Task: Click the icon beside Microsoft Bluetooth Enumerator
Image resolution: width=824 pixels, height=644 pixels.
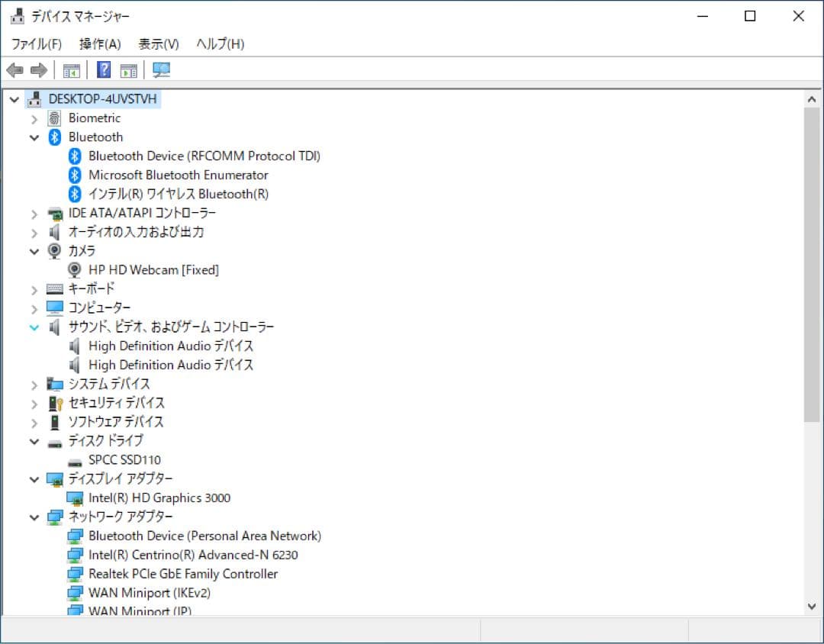Action: coord(75,175)
